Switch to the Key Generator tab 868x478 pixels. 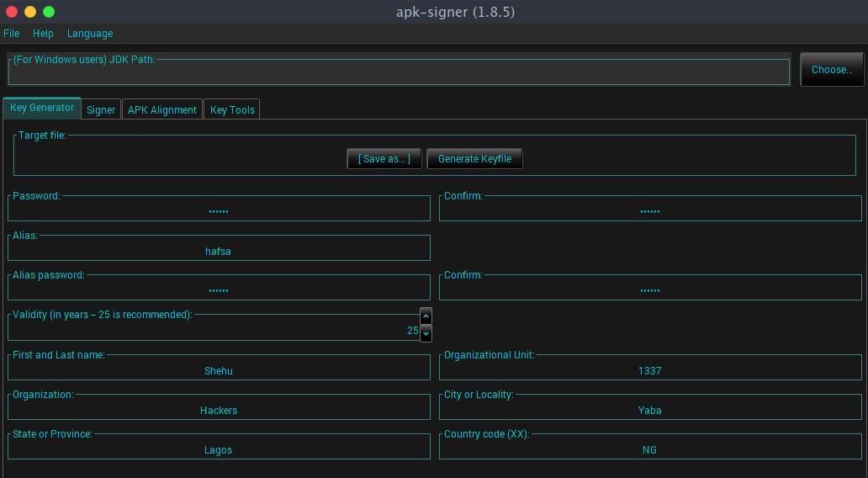(42, 108)
